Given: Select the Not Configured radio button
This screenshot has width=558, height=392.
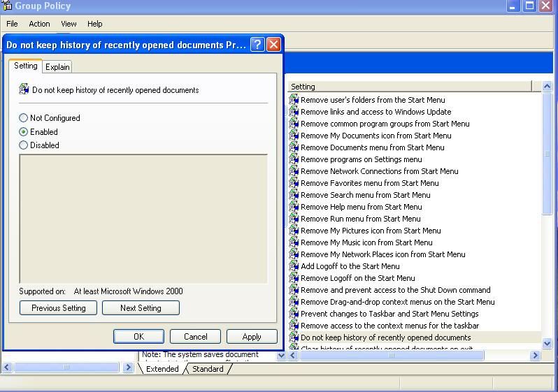Looking at the screenshot, I should (23, 118).
